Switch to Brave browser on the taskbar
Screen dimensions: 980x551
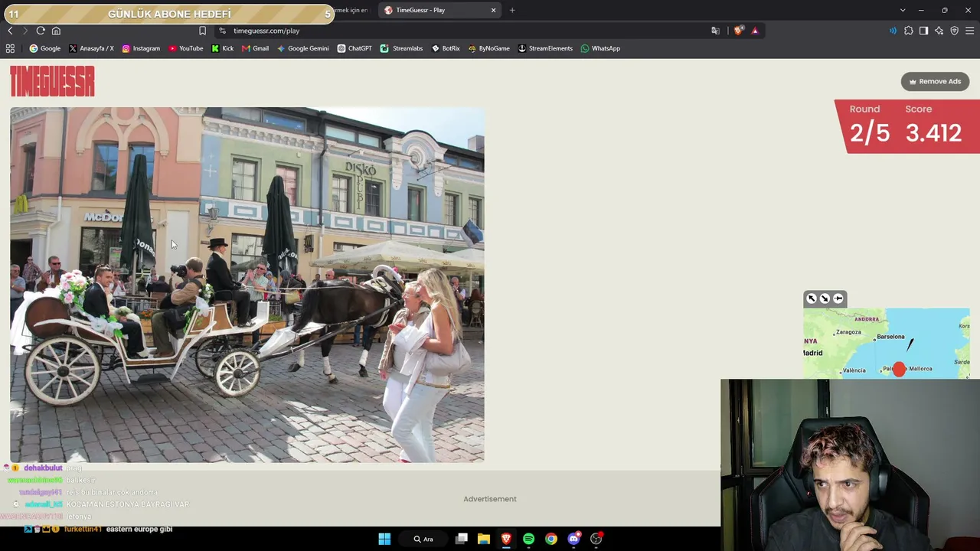tap(506, 539)
